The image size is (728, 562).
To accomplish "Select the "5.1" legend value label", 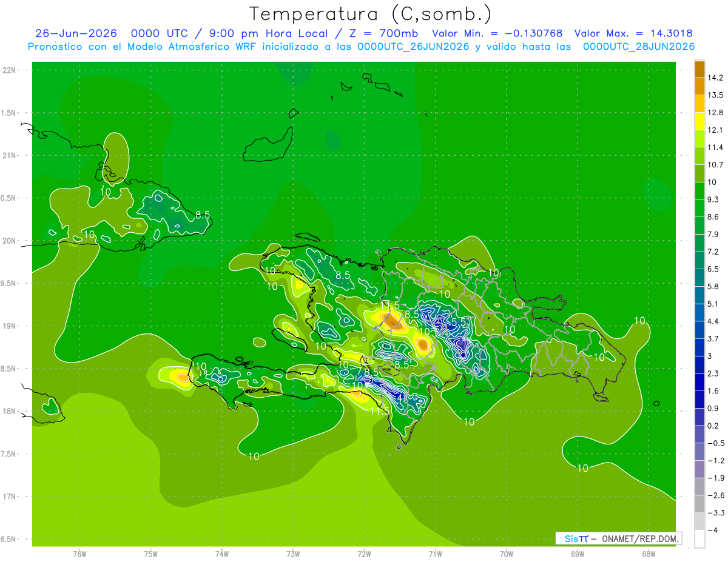I will (x=713, y=304).
